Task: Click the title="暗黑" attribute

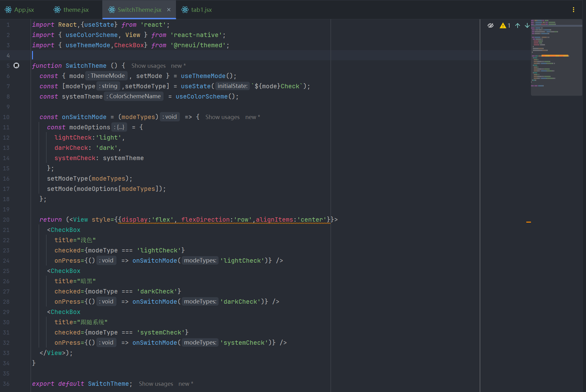Action: click(75, 281)
